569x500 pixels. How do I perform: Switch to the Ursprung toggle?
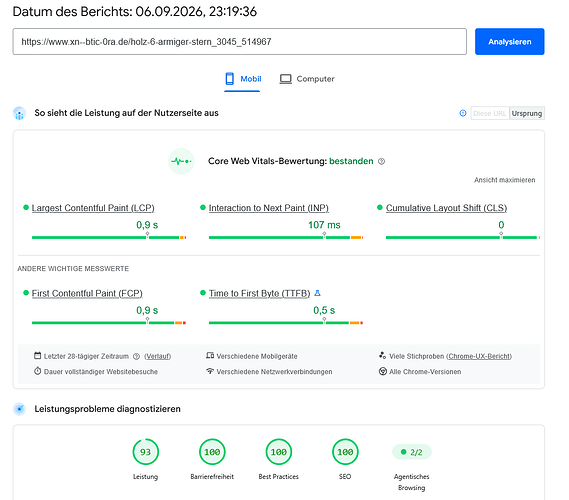pyautogui.click(x=527, y=113)
